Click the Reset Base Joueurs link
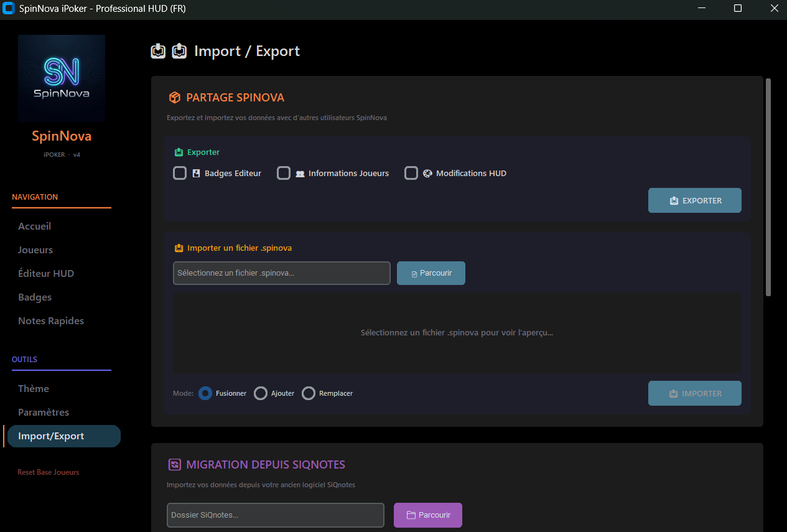Screen dimensions: 787x532 pos(49,472)
